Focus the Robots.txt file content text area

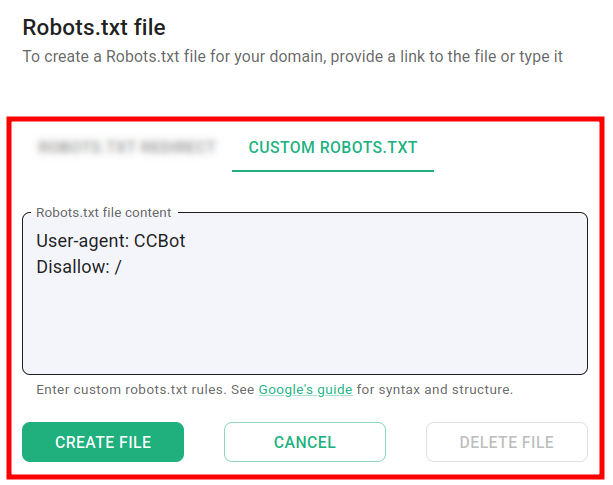(304, 320)
